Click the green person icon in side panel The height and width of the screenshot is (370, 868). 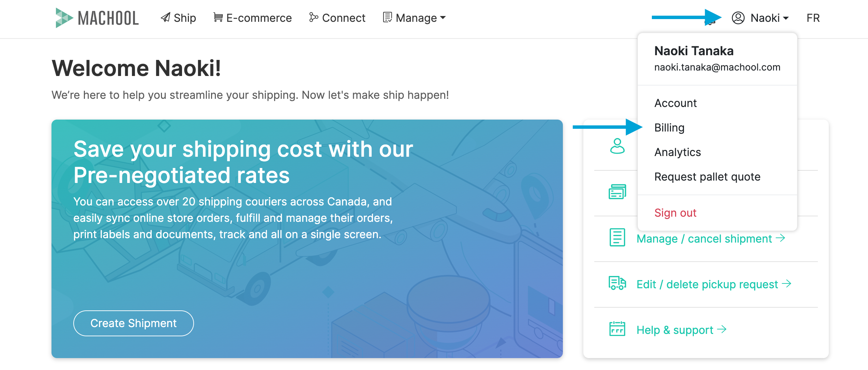pos(617,146)
